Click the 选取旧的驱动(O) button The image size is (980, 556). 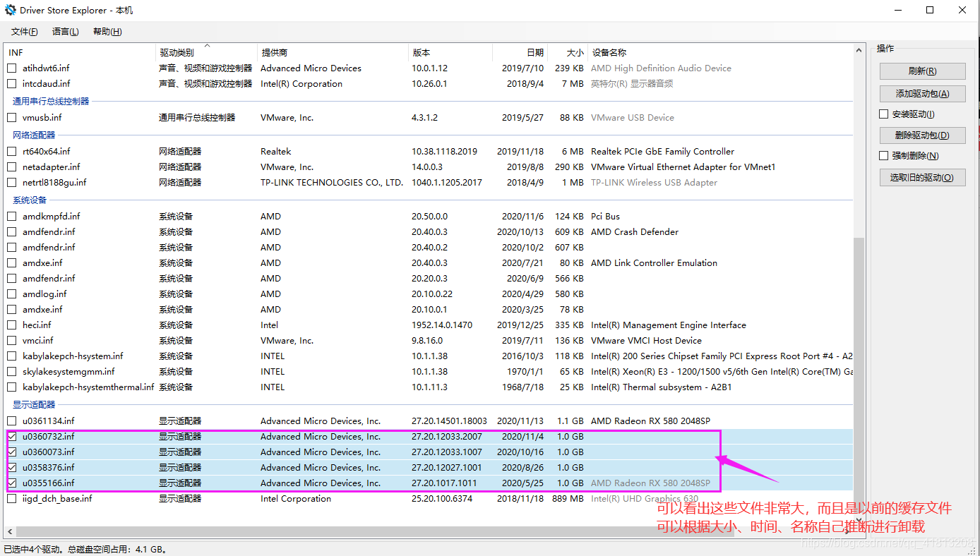tap(922, 178)
